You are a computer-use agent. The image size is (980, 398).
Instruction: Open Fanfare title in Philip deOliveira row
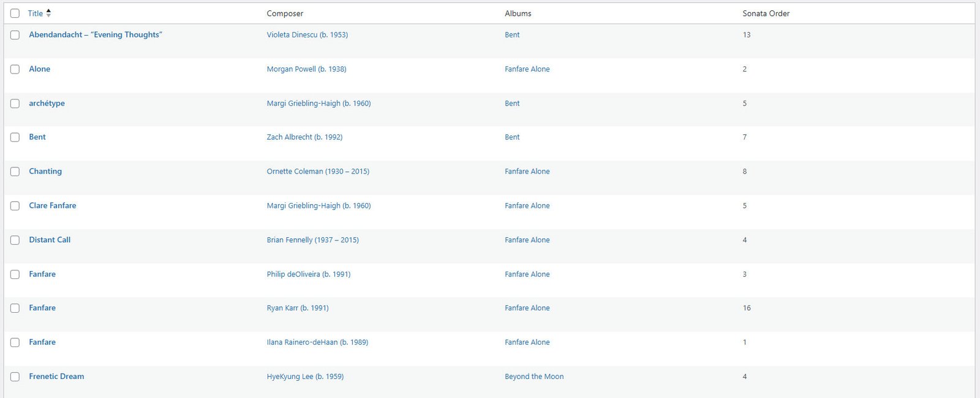tap(42, 275)
